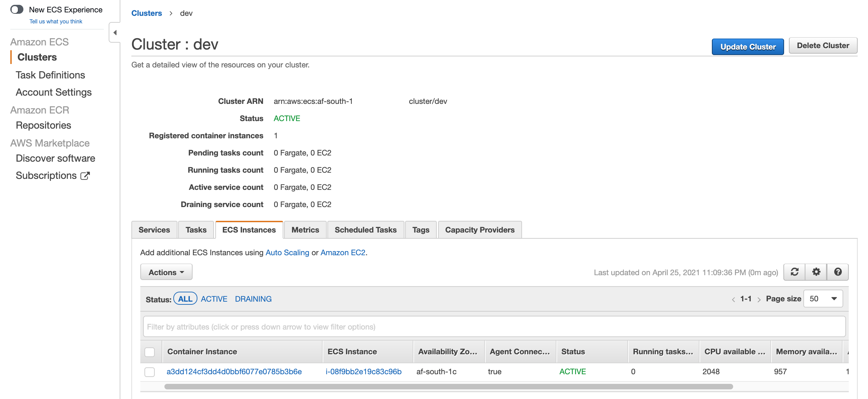Screen dimensions: 868x399
Task: Switch to the Services tab
Action: pyautogui.click(x=154, y=230)
